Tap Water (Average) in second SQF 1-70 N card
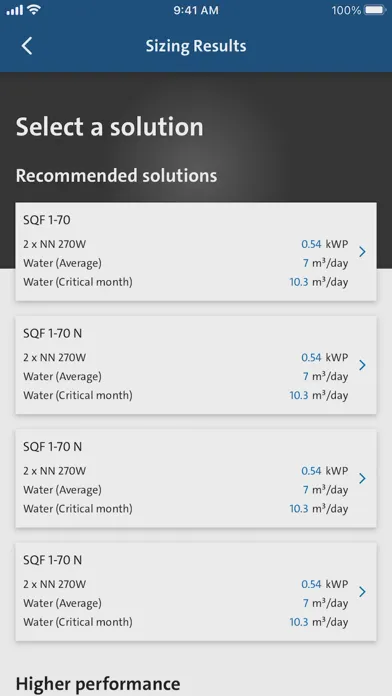392x696 pixels. [62, 490]
